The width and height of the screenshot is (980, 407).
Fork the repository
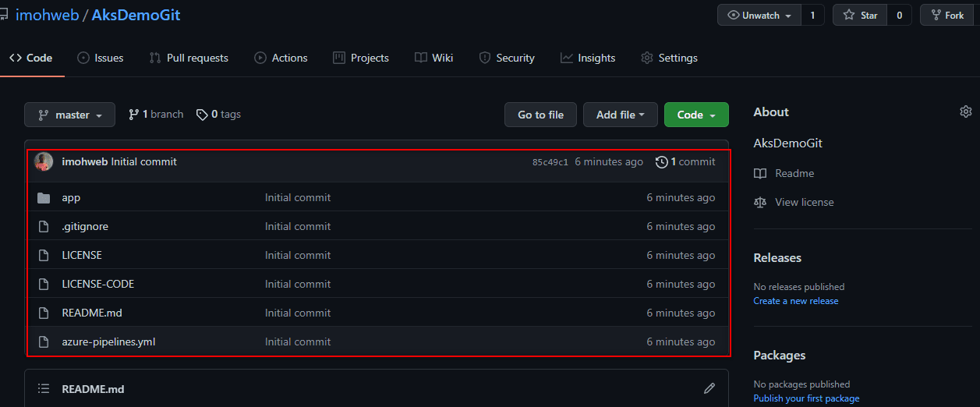pos(947,15)
